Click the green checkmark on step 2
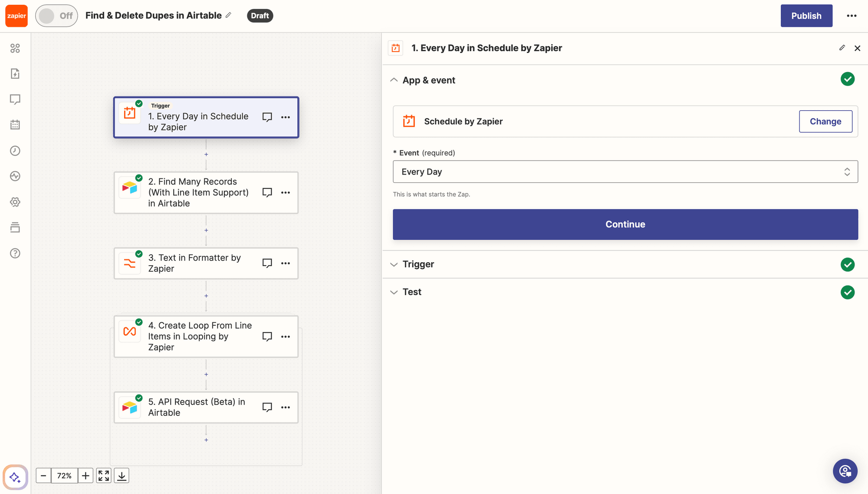868x494 pixels. (x=139, y=178)
